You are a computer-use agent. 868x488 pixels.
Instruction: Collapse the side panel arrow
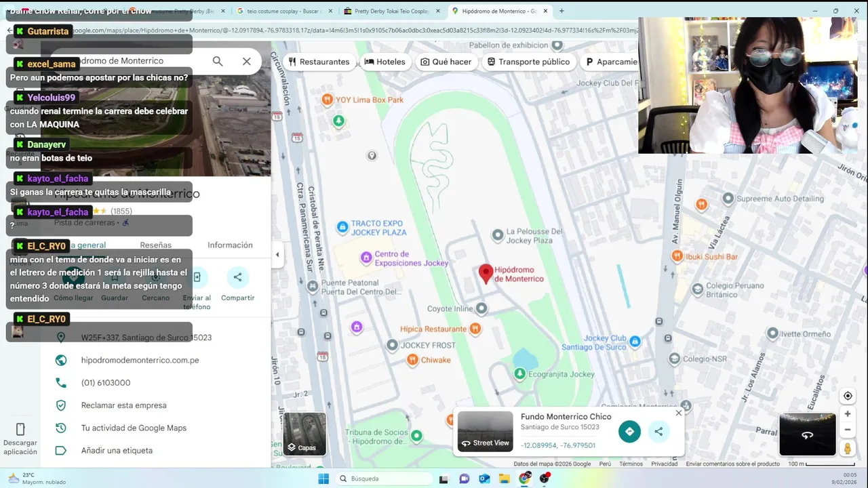(277, 255)
